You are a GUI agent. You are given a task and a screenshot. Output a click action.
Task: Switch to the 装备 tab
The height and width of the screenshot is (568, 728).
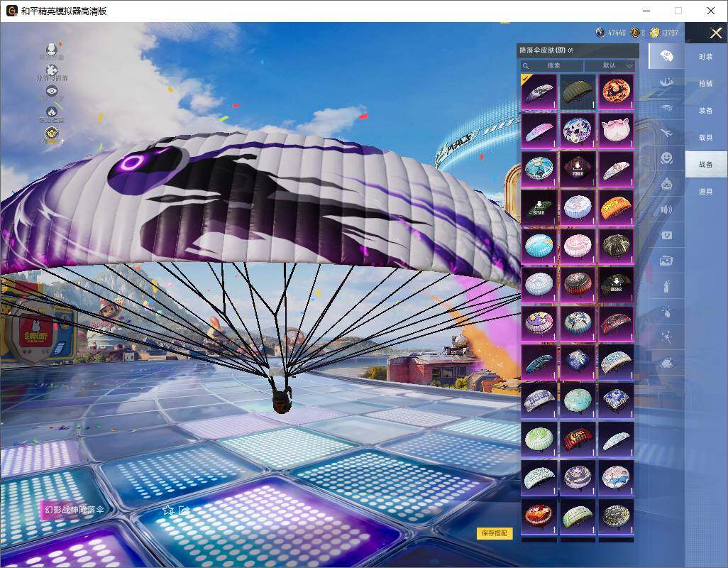tap(706, 111)
